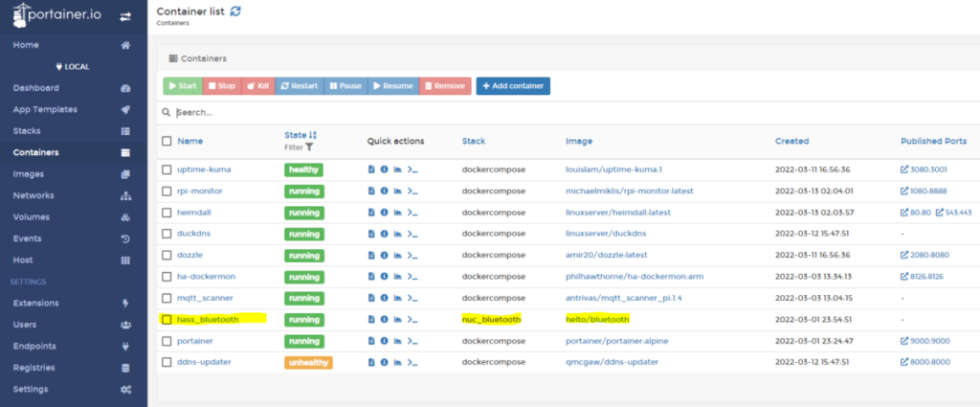Screen dimensions: 980x407
Task: Open published port 9000:9000 link
Action: pyautogui.click(x=925, y=341)
